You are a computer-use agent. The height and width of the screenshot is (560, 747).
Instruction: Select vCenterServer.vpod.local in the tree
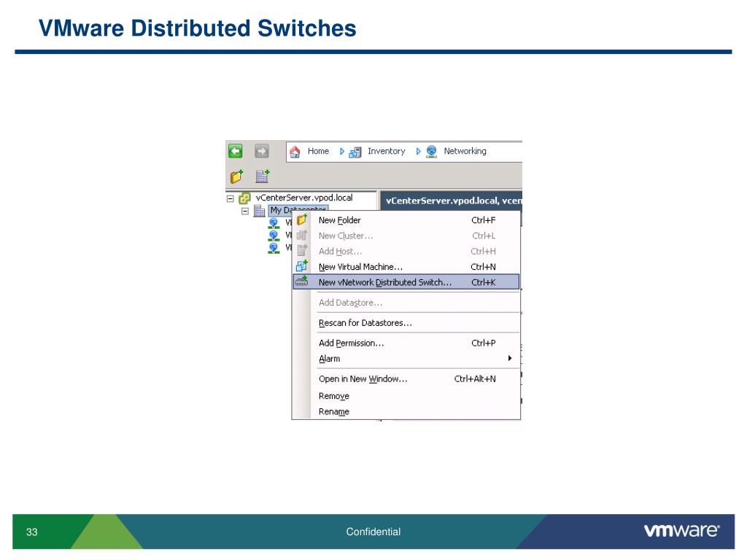[x=304, y=198]
